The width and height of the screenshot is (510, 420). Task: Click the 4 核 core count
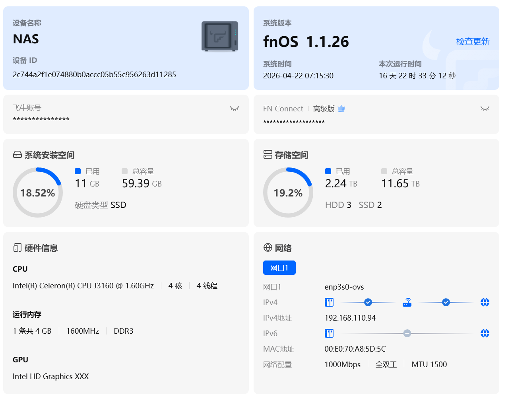tap(175, 286)
